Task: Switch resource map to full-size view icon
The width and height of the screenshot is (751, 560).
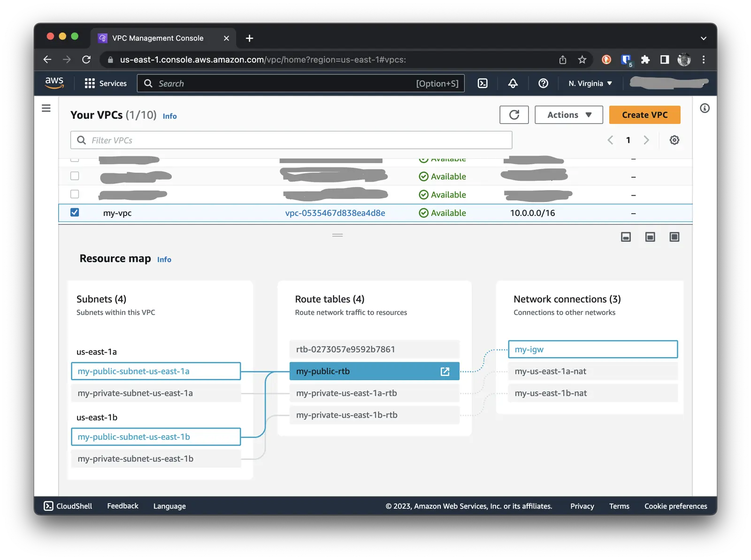Action: [674, 237]
